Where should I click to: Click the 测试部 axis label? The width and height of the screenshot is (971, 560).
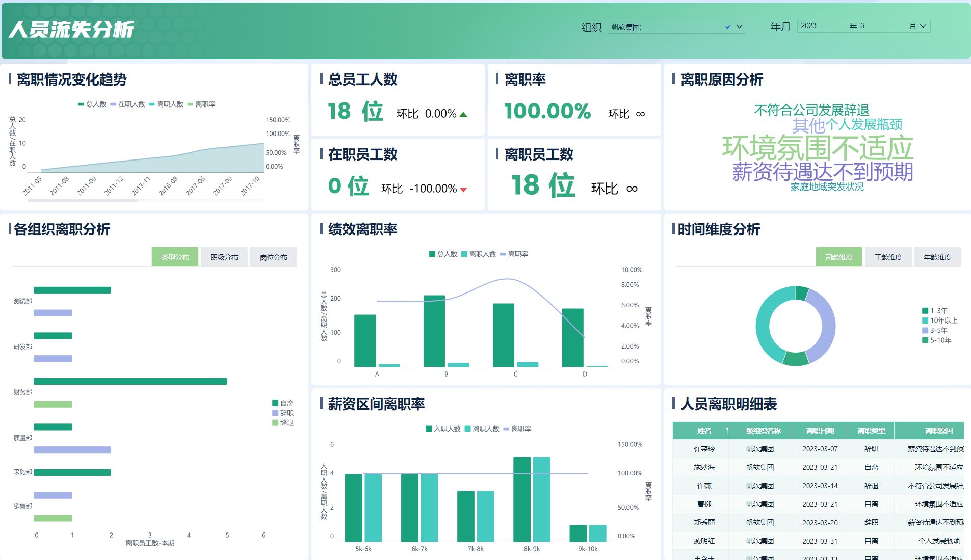tap(22, 301)
